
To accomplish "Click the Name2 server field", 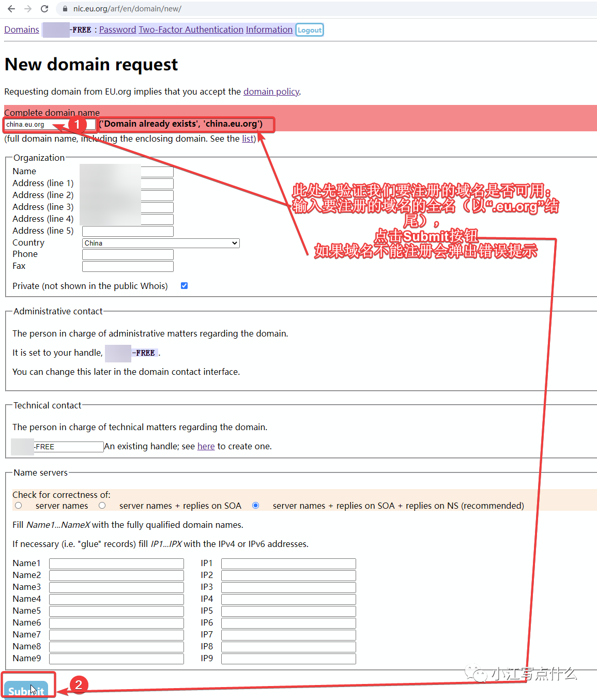I will [x=116, y=575].
